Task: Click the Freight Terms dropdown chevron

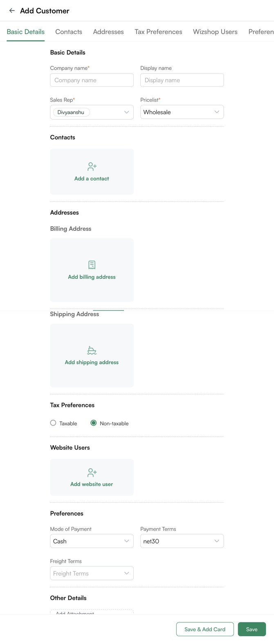Action: (126, 573)
